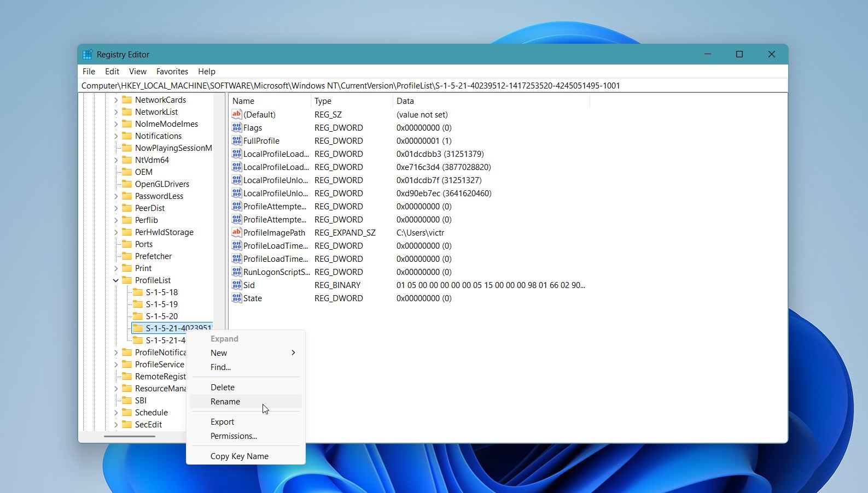The width and height of the screenshot is (868, 493).
Task: Select the 0xe716c3d4 (3877028820) data value
Action: pyautogui.click(x=444, y=167)
